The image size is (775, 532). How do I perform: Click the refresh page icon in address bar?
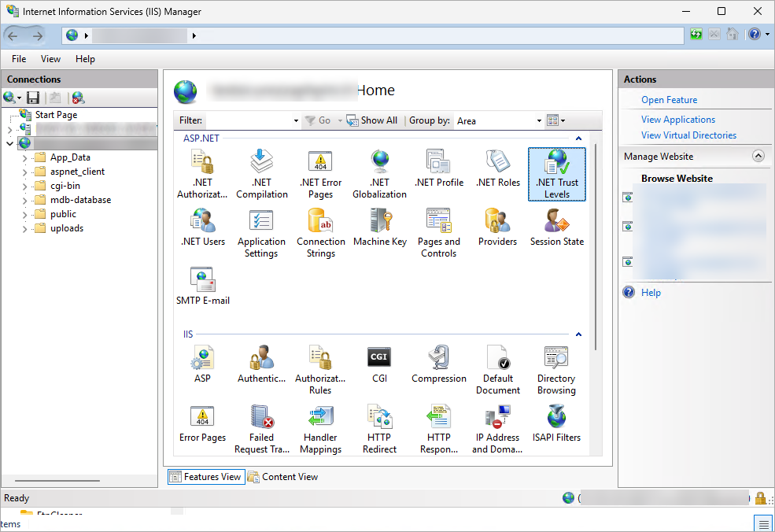(696, 34)
